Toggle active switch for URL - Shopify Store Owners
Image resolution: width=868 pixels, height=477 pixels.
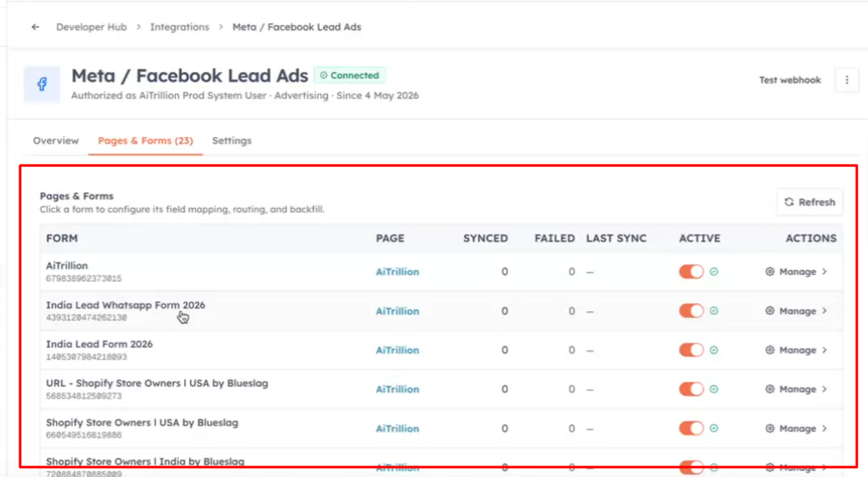691,389
